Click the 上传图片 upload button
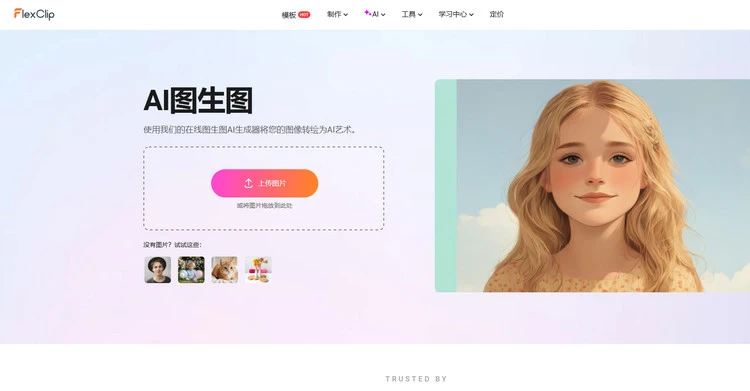The width and height of the screenshot is (750, 391). pyautogui.click(x=265, y=183)
